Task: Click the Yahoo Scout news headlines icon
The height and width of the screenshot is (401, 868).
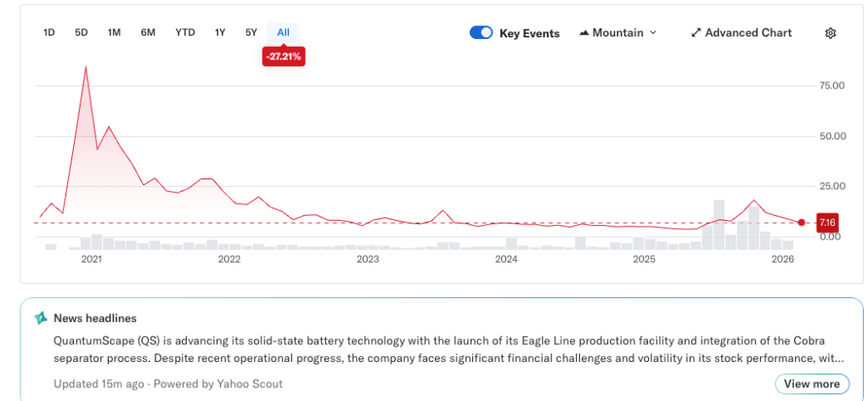Action: [41, 318]
